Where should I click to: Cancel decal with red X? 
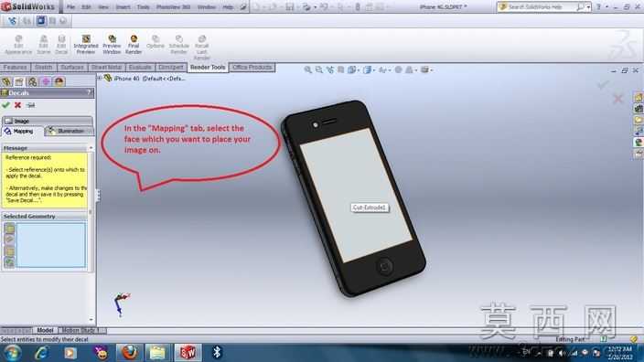point(17,105)
